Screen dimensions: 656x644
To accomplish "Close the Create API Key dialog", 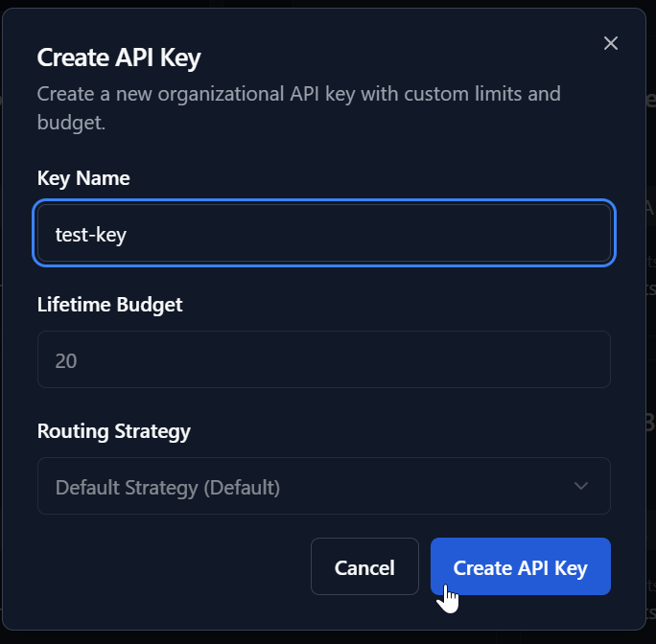I will pyautogui.click(x=610, y=43).
